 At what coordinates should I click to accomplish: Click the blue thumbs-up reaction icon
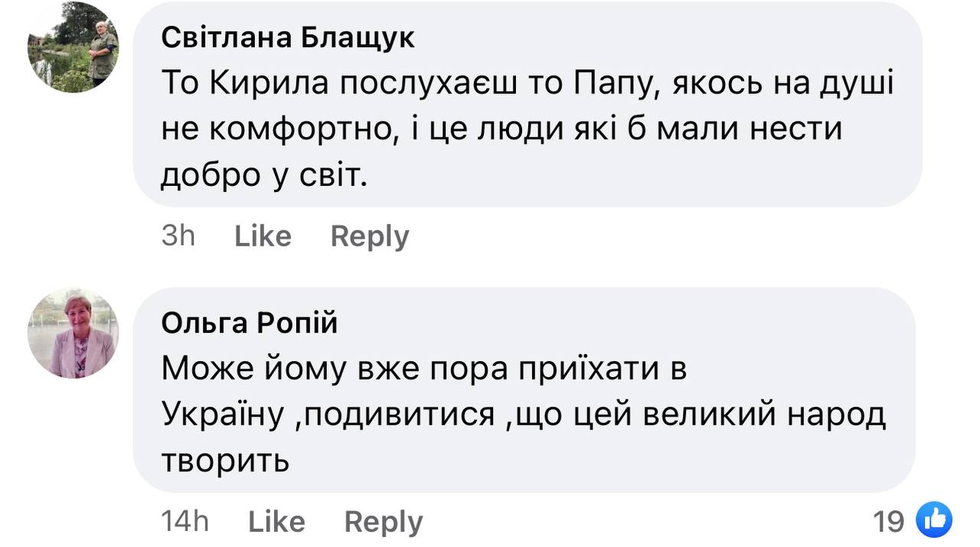click(933, 521)
